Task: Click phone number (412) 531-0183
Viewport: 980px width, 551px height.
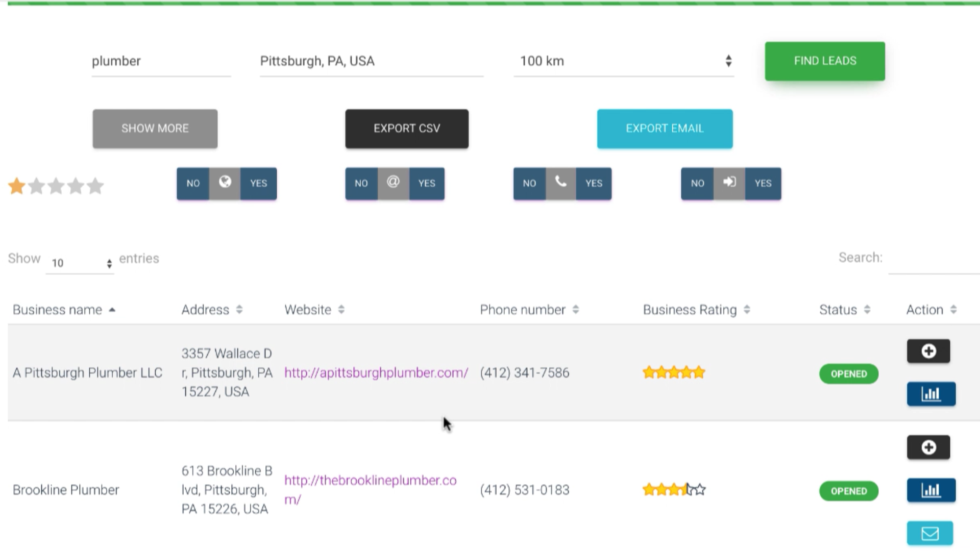Action: coord(525,490)
